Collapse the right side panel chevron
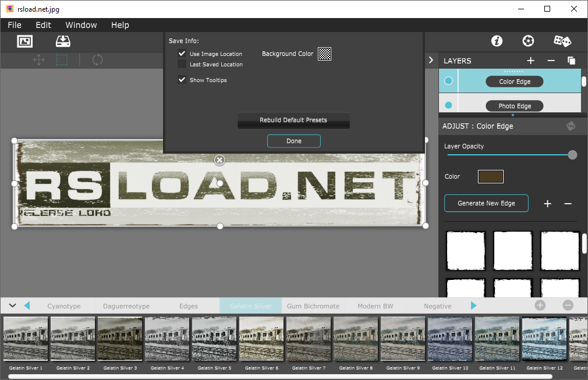Screen dimensions: 588x380 431,61
